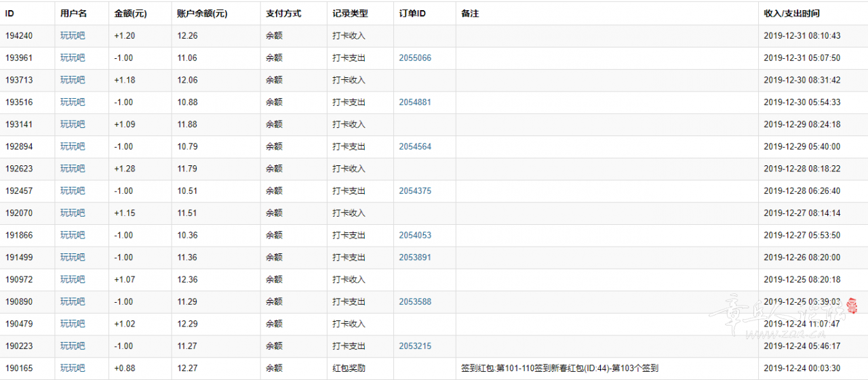Click amount +1.20
The height and width of the screenshot is (380, 868).
point(125,36)
